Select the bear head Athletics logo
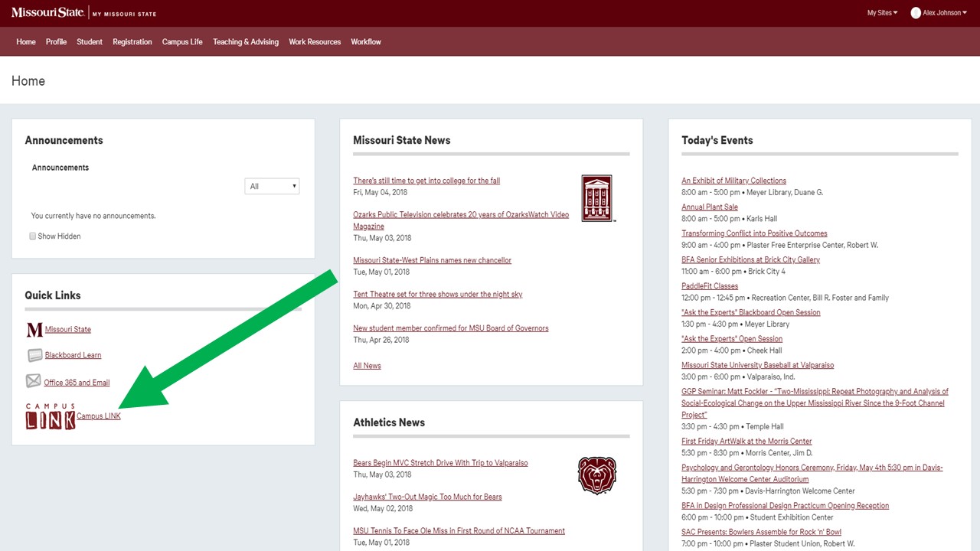 tap(597, 474)
